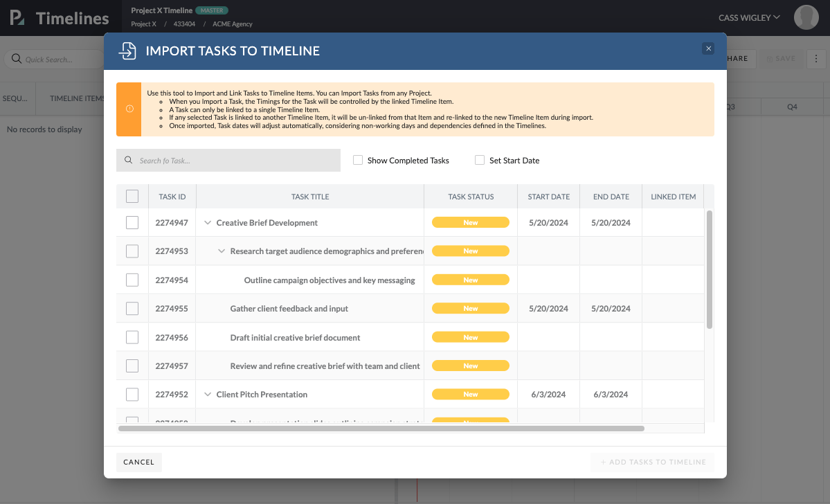Screen dimensions: 830x504
Task: Click Review and refine creative brief task title
Action: 325,366
